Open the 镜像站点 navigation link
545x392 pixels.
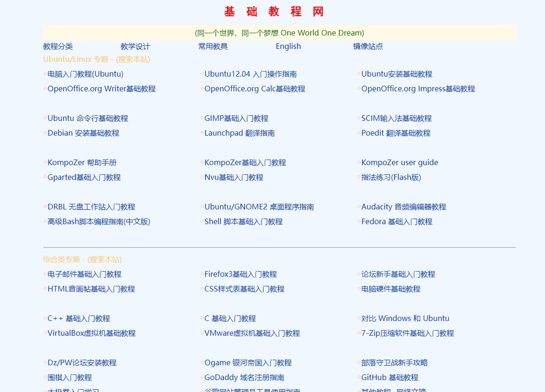click(368, 46)
